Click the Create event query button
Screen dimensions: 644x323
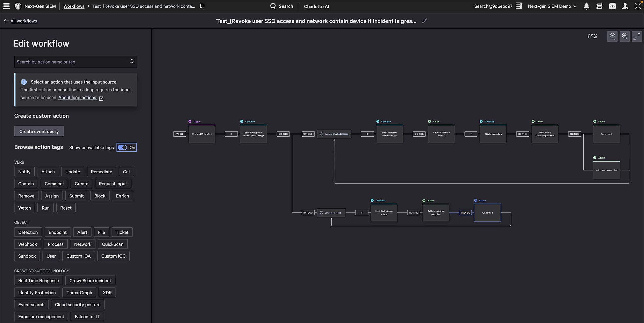(39, 131)
